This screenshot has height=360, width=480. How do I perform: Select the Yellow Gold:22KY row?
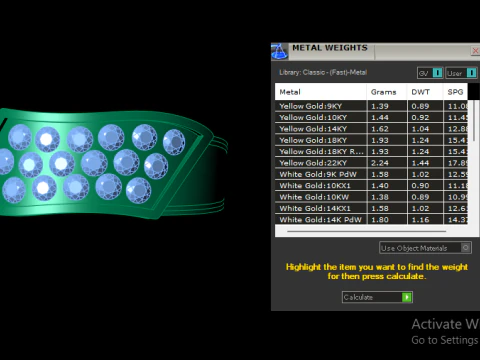click(371, 163)
